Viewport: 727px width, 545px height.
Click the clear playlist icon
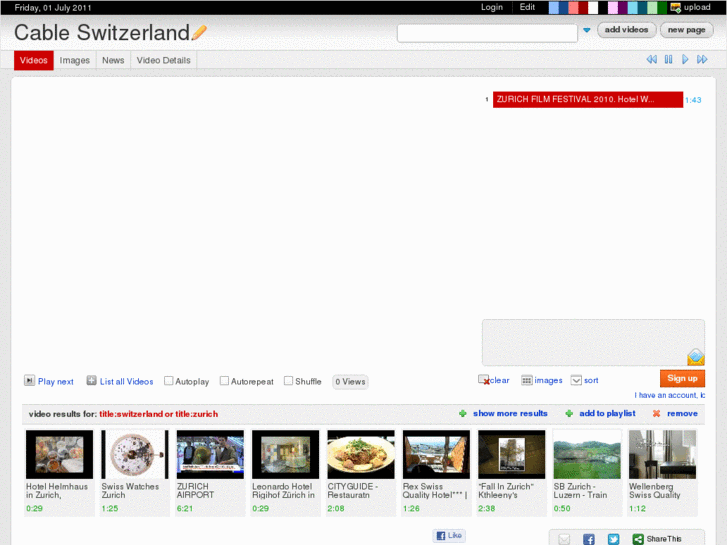[484, 380]
